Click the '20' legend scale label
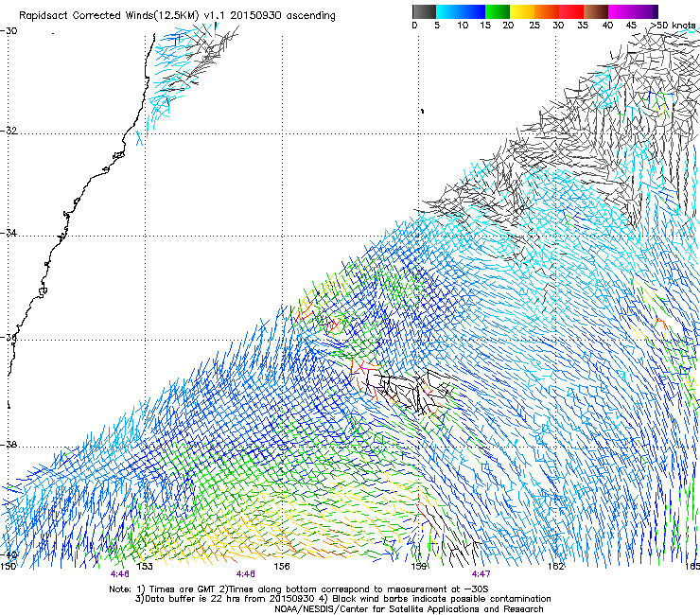Screen dimensions: 700x615 click(508, 26)
